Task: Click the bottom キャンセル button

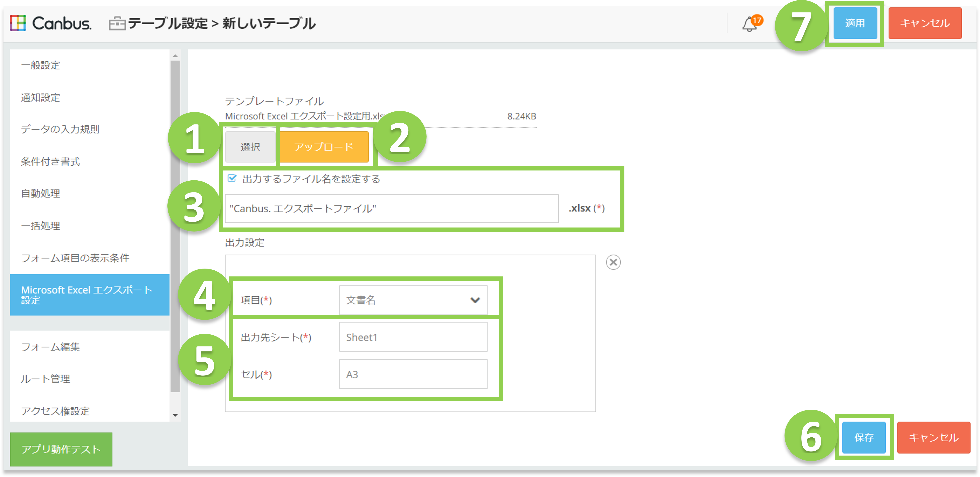Action: [934, 437]
